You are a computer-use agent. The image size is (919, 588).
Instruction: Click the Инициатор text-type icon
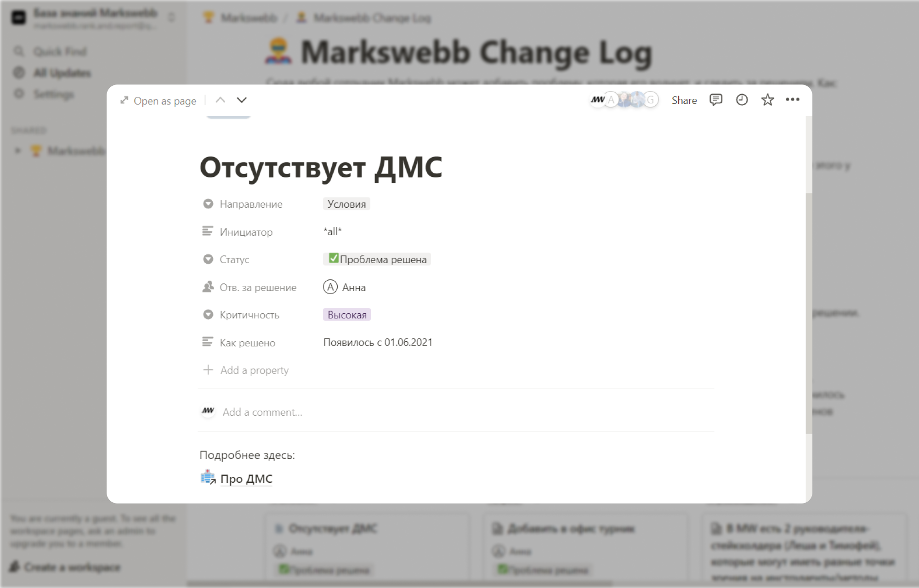coord(208,231)
